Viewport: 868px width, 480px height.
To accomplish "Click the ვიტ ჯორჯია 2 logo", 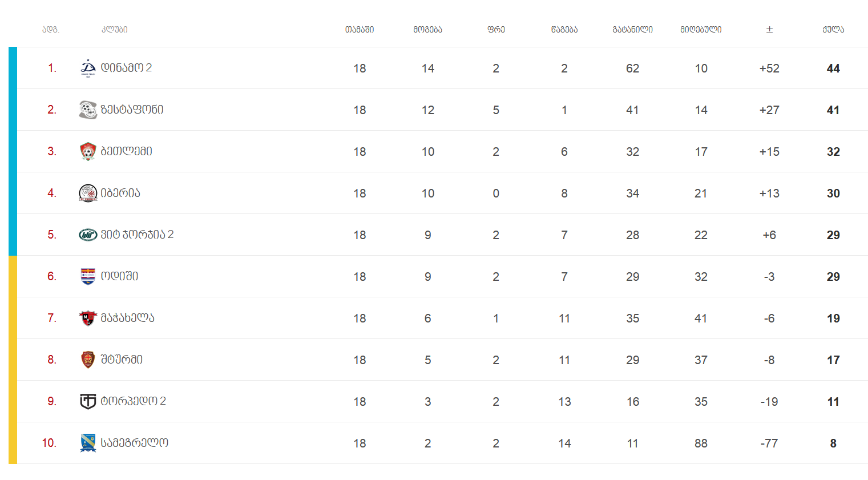I will coord(88,235).
